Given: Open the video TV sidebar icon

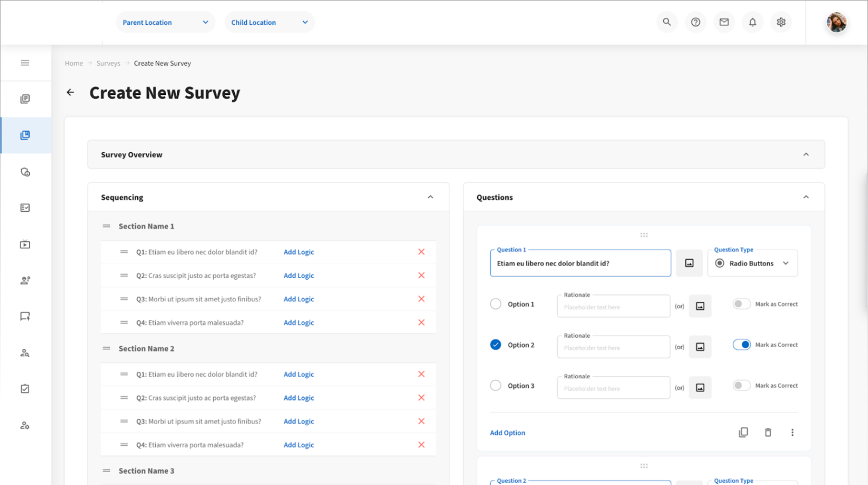Looking at the screenshot, I should 25,245.
